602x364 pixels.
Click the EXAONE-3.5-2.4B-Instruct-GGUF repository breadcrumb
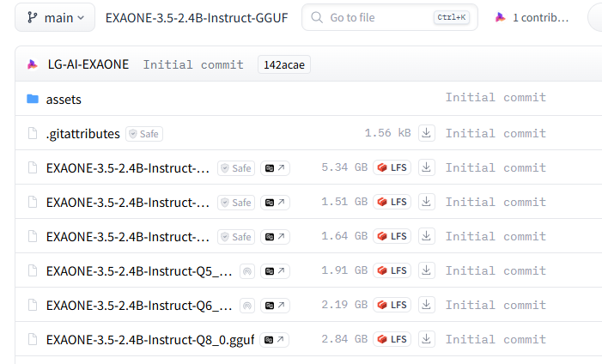click(197, 18)
